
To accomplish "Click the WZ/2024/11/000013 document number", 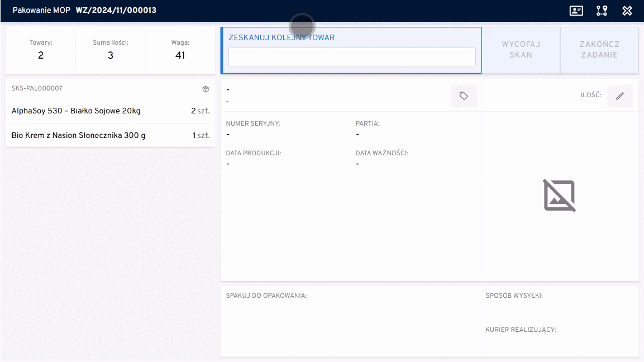I will coord(116,11).
